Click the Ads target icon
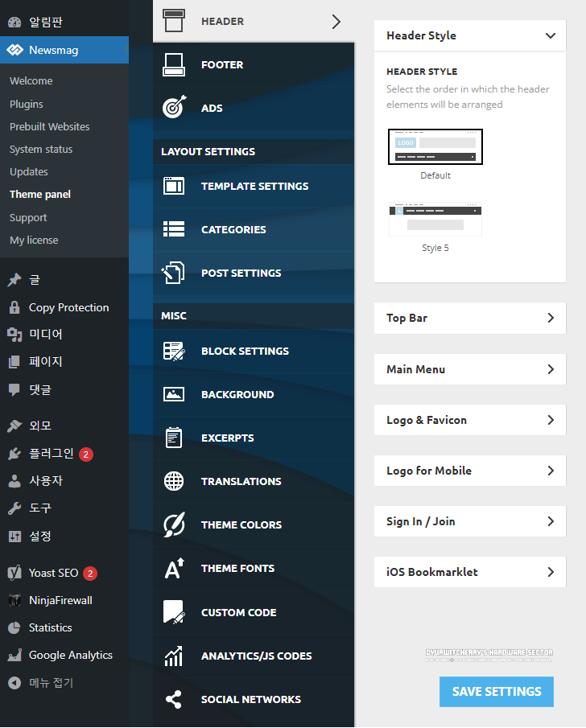This screenshot has height=728, width=586. point(174,107)
